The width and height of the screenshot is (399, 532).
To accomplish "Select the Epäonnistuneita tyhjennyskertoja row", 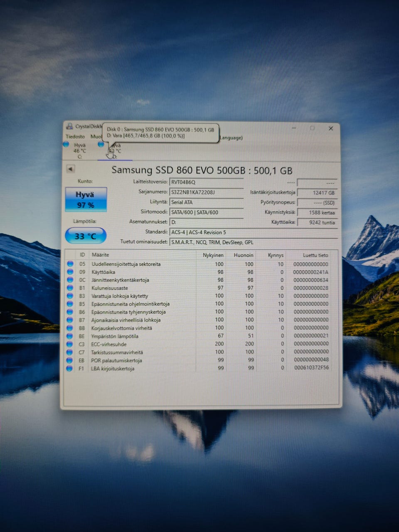I will click(198, 312).
